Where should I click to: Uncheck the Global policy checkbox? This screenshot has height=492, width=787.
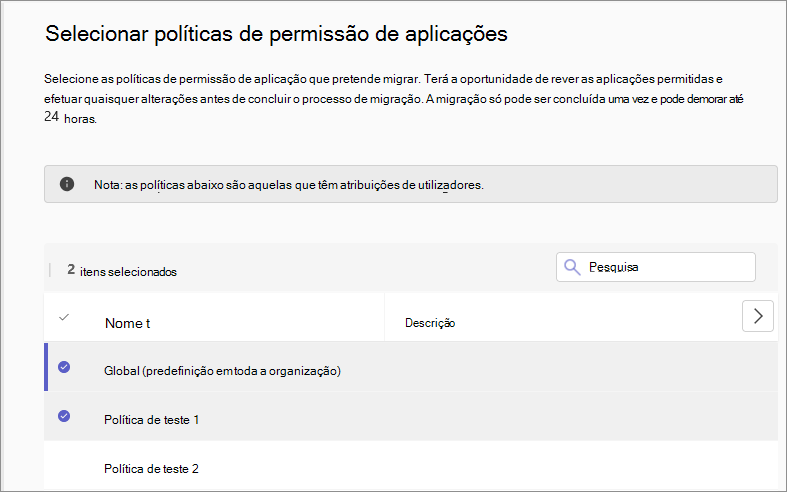64,367
